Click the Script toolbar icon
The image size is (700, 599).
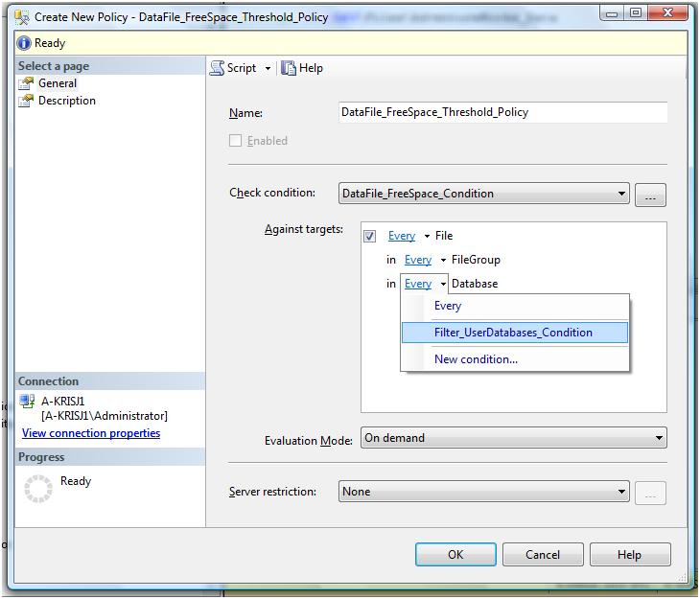(217, 68)
